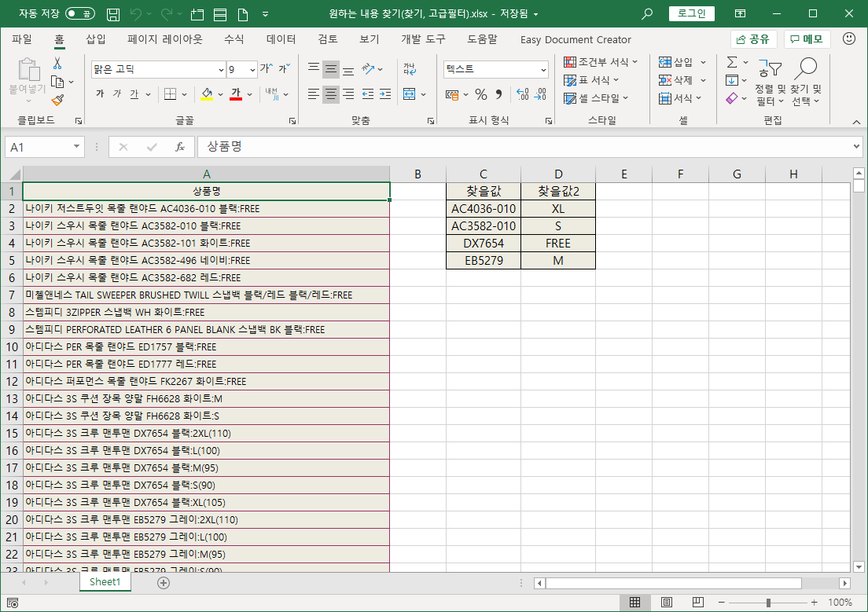Increase font size button
868x612 pixels.
[x=267, y=68]
